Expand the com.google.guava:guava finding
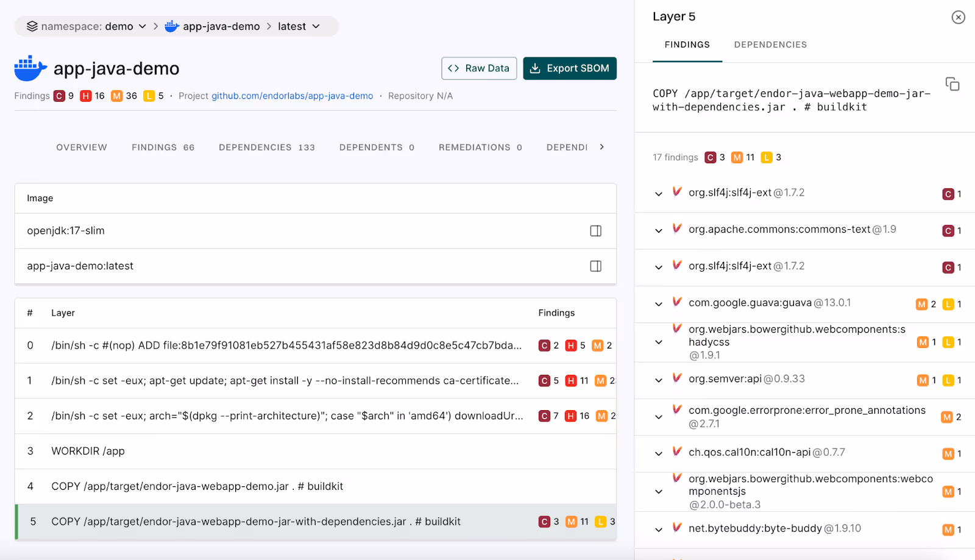Screen dimensions: 975x560 coord(659,304)
